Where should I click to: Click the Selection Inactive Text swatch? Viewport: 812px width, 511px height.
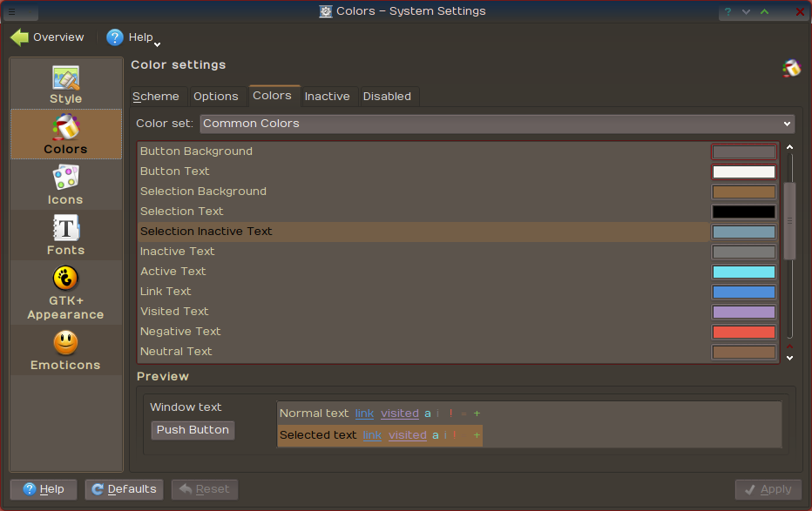(744, 232)
